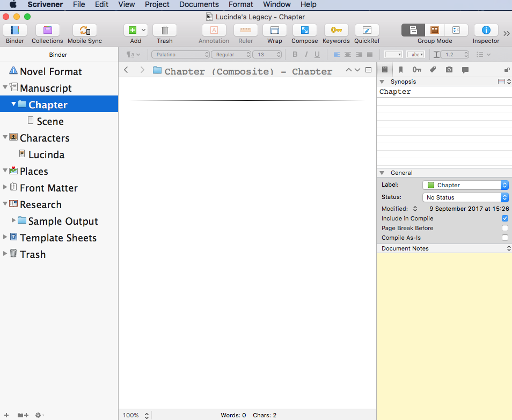Open the binder gear action menu
512x420 pixels.
tap(39, 415)
